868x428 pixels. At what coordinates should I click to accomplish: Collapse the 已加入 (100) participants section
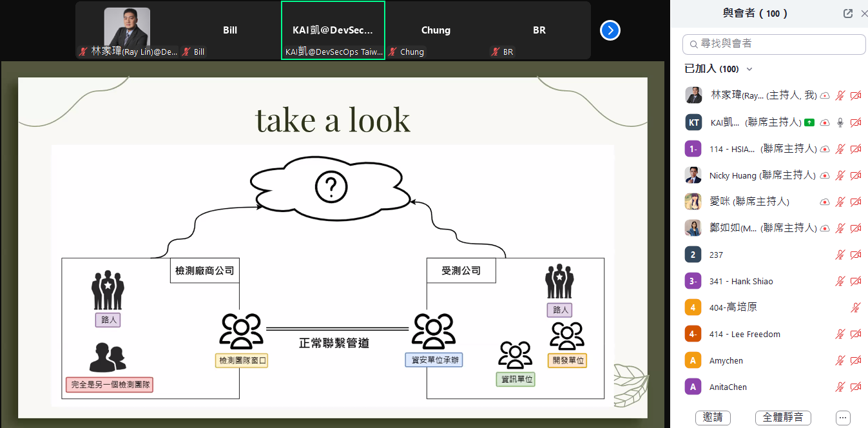pyautogui.click(x=749, y=70)
